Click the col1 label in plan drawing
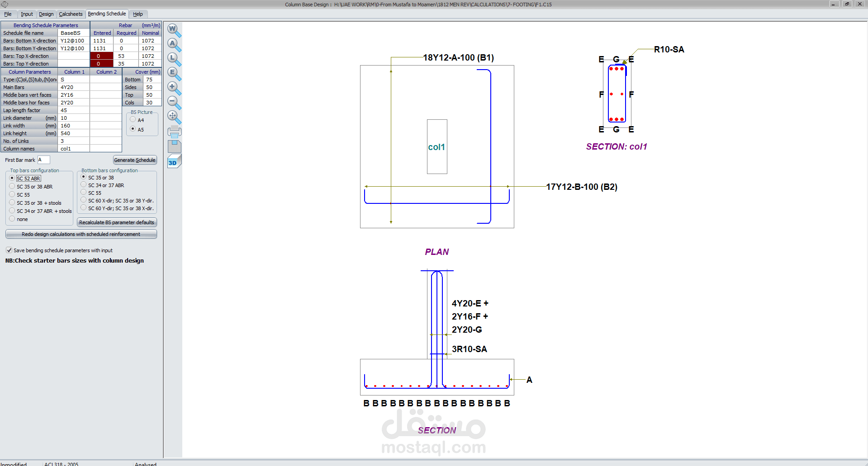The height and width of the screenshot is (466, 868). click(436, 147)
